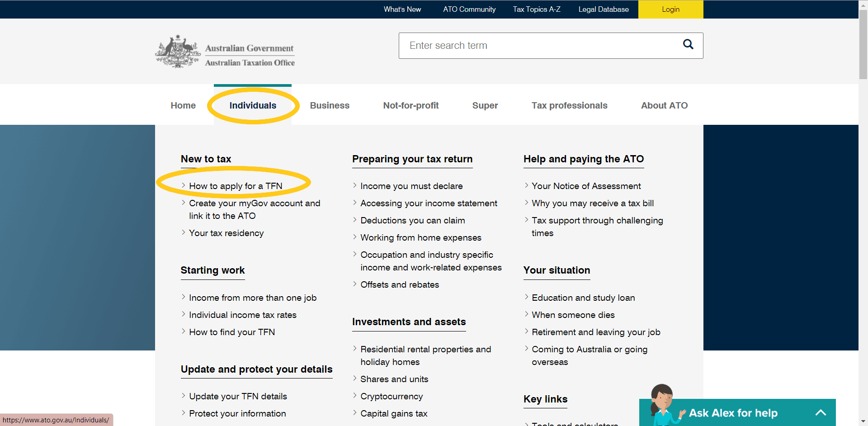
Task: Open the Key links heading
Action: [545, 399]
